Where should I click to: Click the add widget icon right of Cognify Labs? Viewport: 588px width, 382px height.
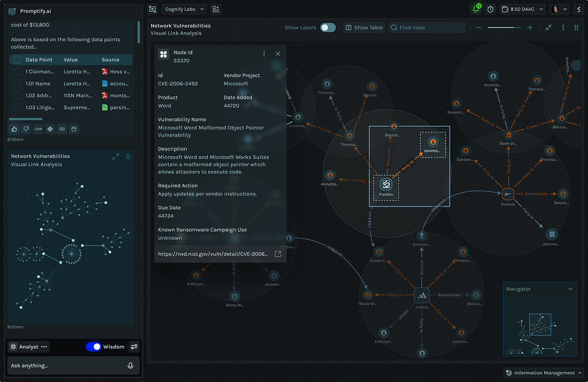point(216,9)
